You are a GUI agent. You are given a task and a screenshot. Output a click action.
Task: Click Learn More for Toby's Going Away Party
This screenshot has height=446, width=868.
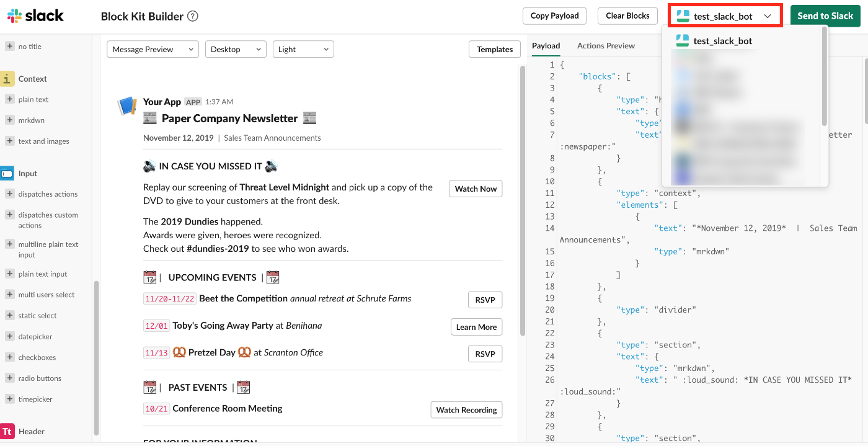click(x=476, y=327)
